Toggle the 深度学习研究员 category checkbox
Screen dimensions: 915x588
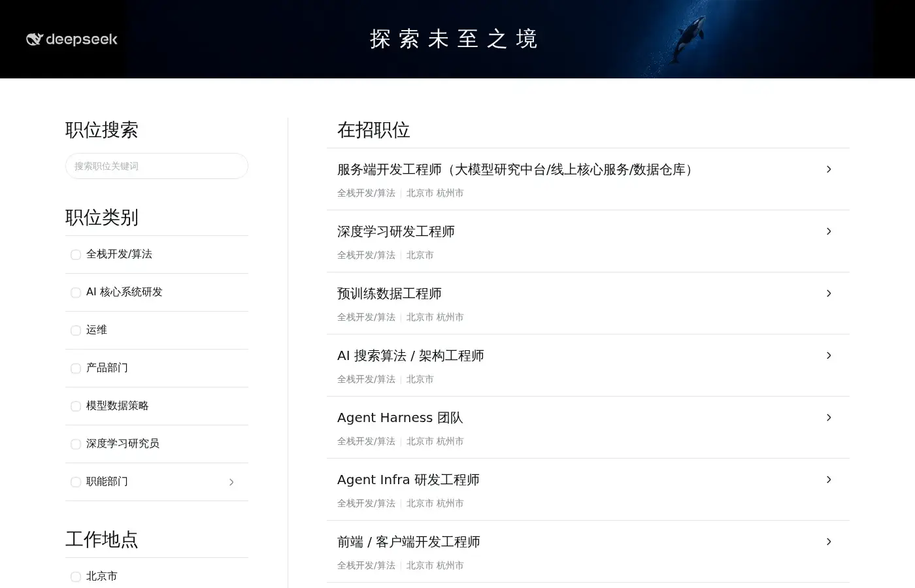[x=76, y=444]
